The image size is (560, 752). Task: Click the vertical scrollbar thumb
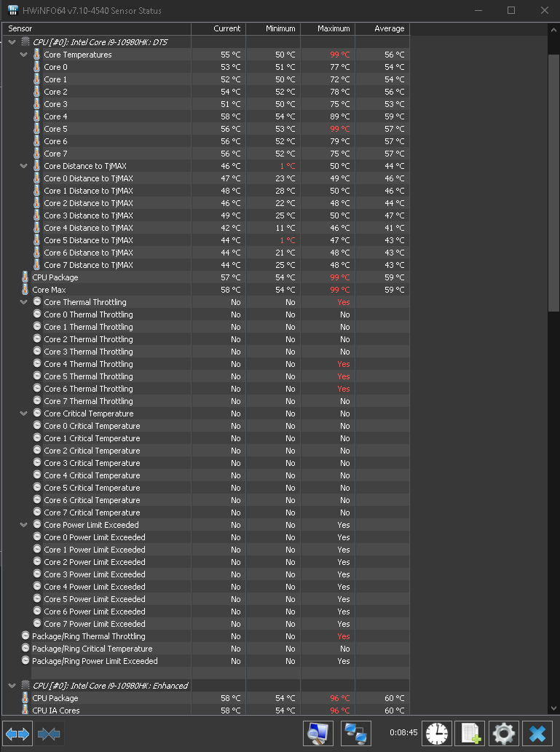click(x=553, y=185)
